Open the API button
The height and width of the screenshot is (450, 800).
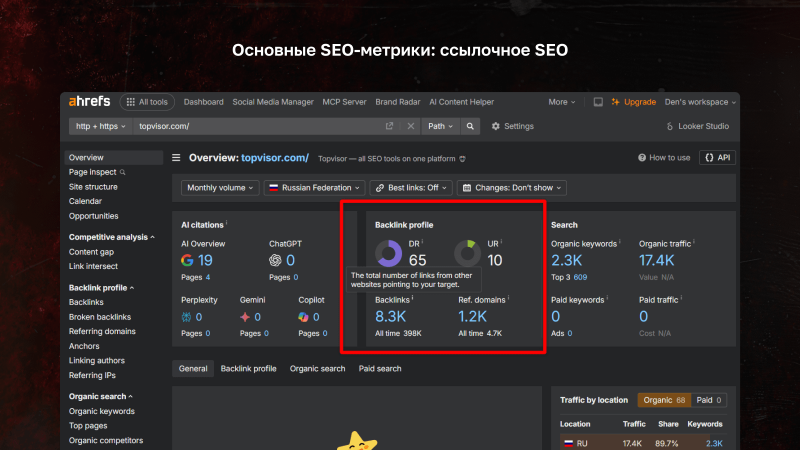717,158
